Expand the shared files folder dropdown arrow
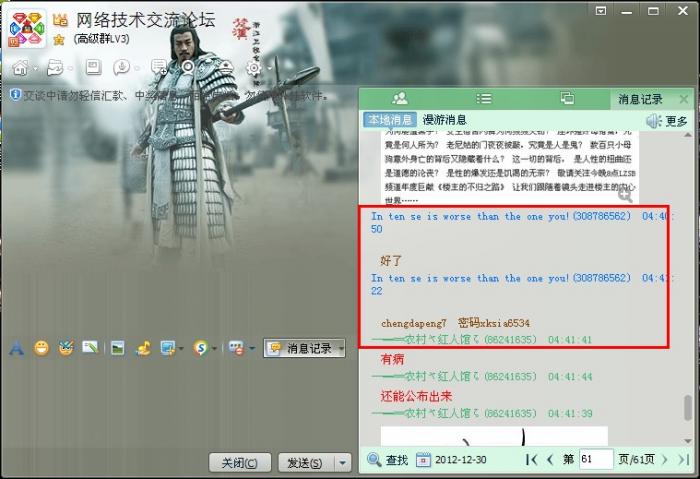The width and height of the screenshot is (700, 479). pyautogui.click(x=71, y=68)
